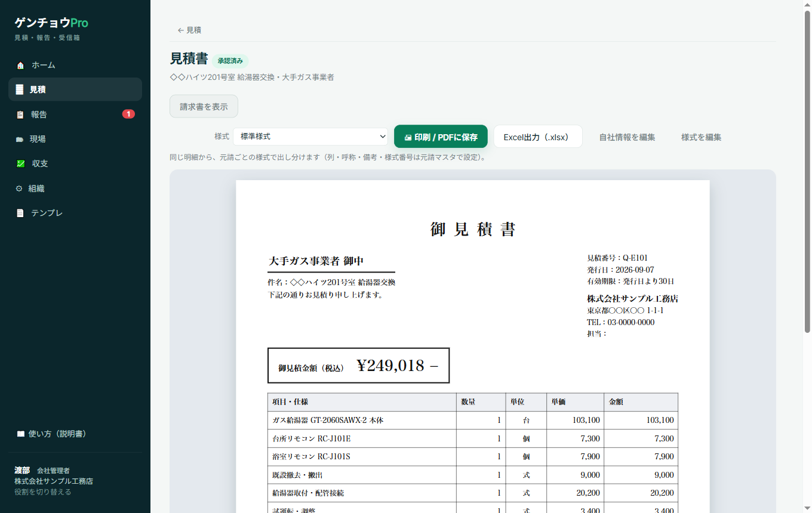Image resolution: width=812 pixels, height=513 pixels.
Task: Click the 報告 clipboard icon
Action: coord(20,115)
